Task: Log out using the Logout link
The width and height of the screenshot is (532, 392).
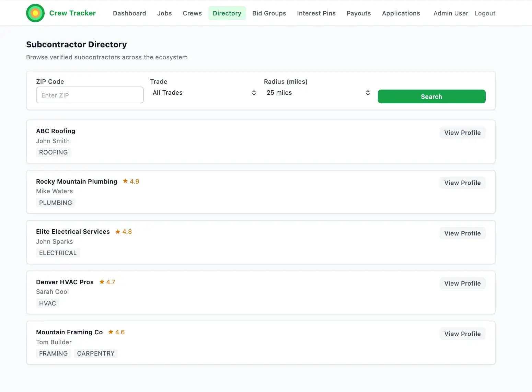Action: [x=485, y=13]
